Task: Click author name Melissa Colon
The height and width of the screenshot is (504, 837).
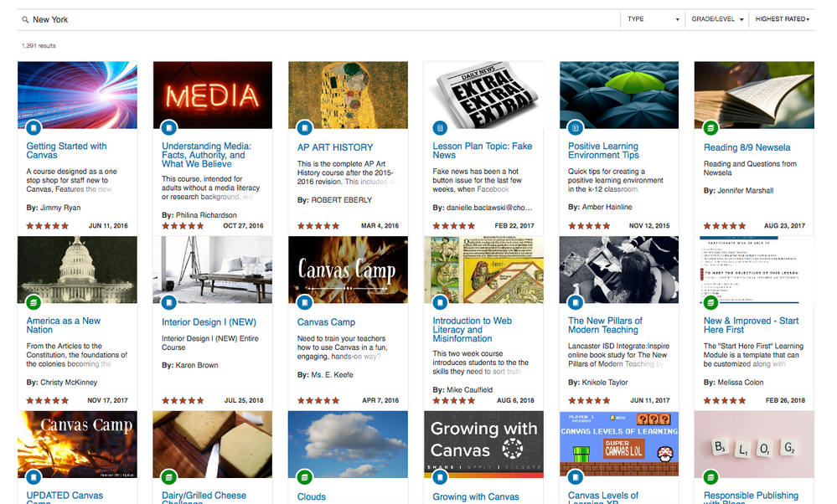Action: click(741, 383)
